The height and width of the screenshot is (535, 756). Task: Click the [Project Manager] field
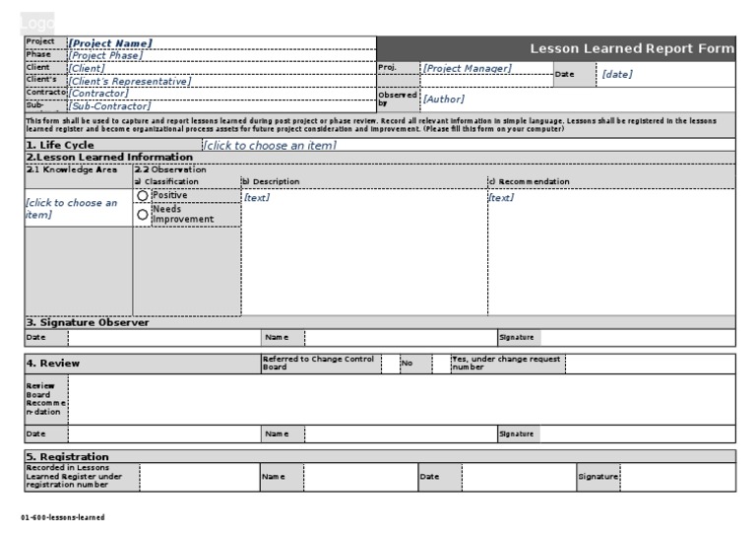tap(487, 69)
